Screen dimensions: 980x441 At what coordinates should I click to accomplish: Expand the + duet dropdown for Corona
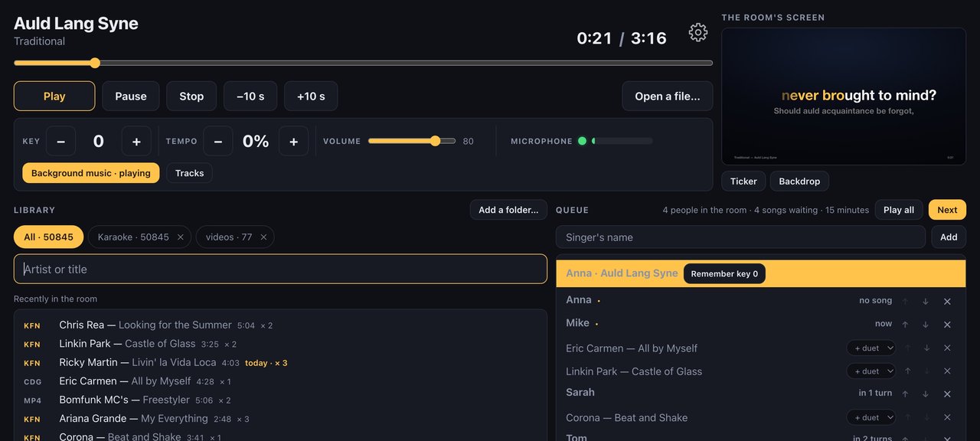[x=871, y=418]
